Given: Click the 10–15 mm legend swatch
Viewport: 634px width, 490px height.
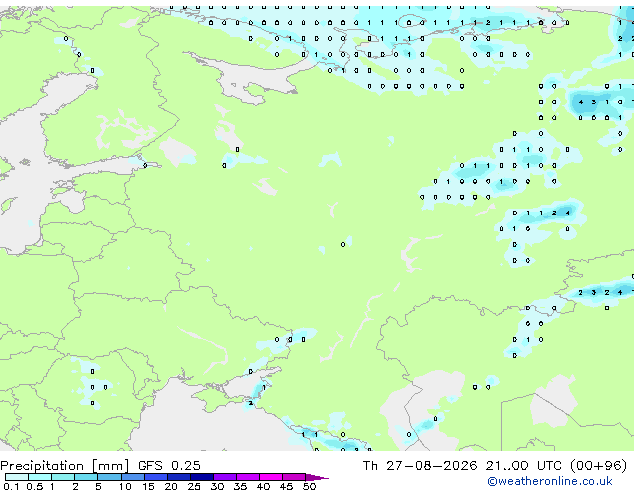Looking at the screenshot, I should (132, 477).
